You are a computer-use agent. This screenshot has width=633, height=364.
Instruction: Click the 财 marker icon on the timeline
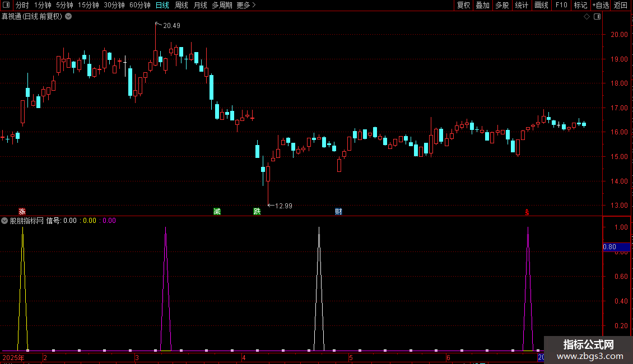(x=338, y=212)
